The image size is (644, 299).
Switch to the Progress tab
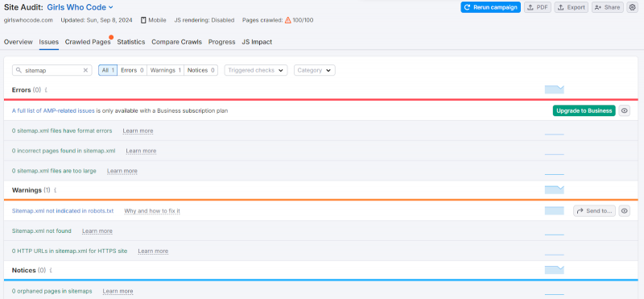(x=222, y=42)
